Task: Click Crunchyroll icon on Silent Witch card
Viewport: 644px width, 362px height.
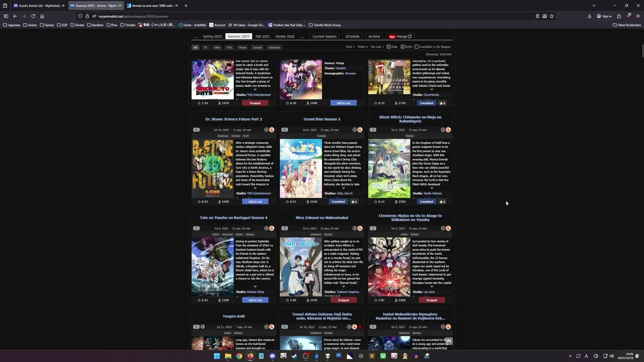Action: [448, 130]
